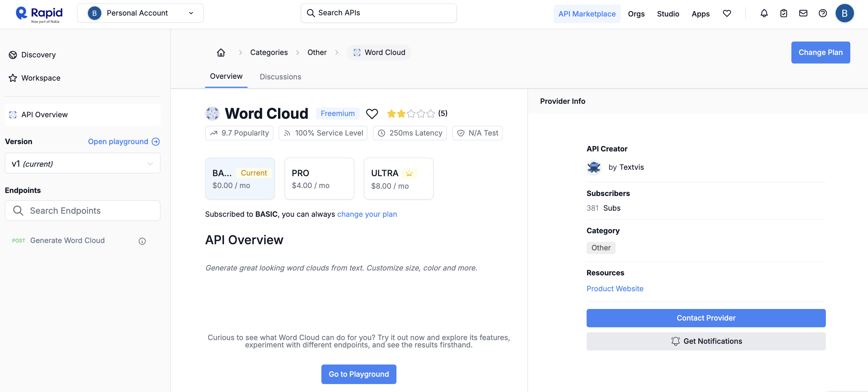Open the help question mark icon

pyautogui.click(x=823, y=13)
